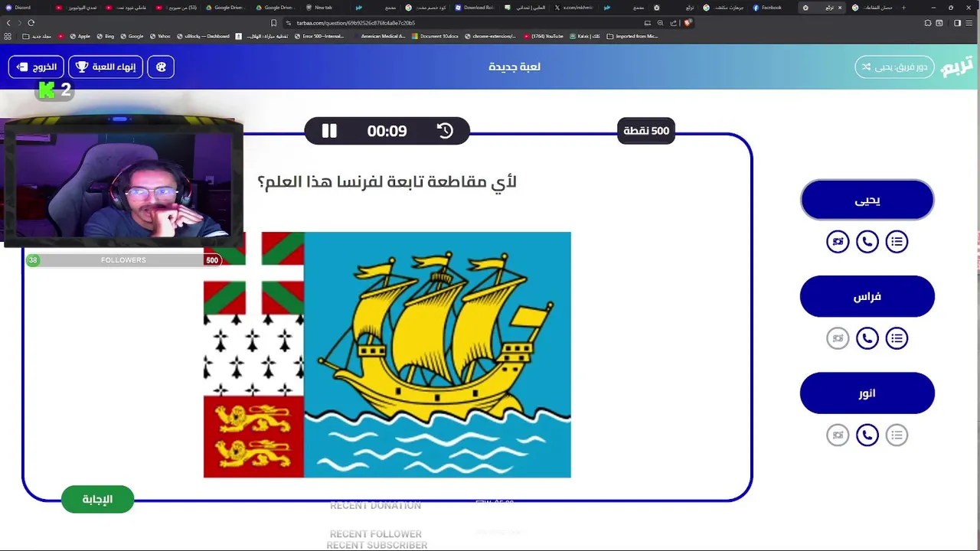Click انور team's greyed list lifeline
The width and height of the screenshot is (980, 551).
pyautogui.click(x=897, y=435)
